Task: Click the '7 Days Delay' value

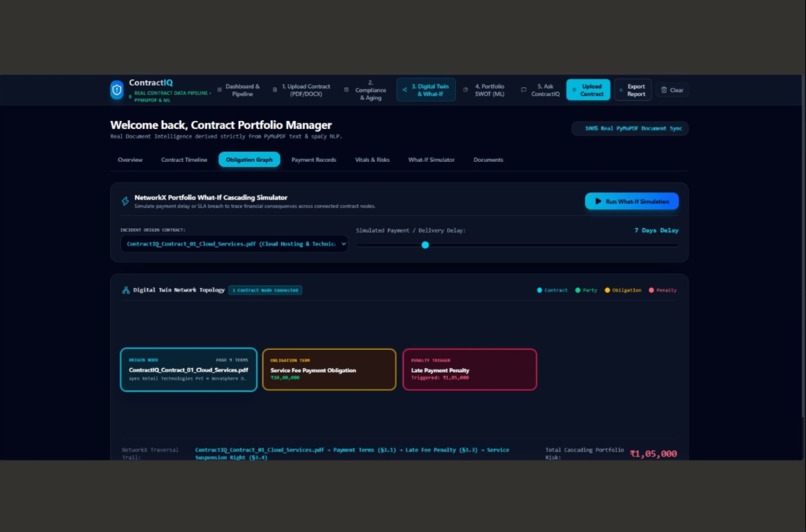Action: [656, 231]
